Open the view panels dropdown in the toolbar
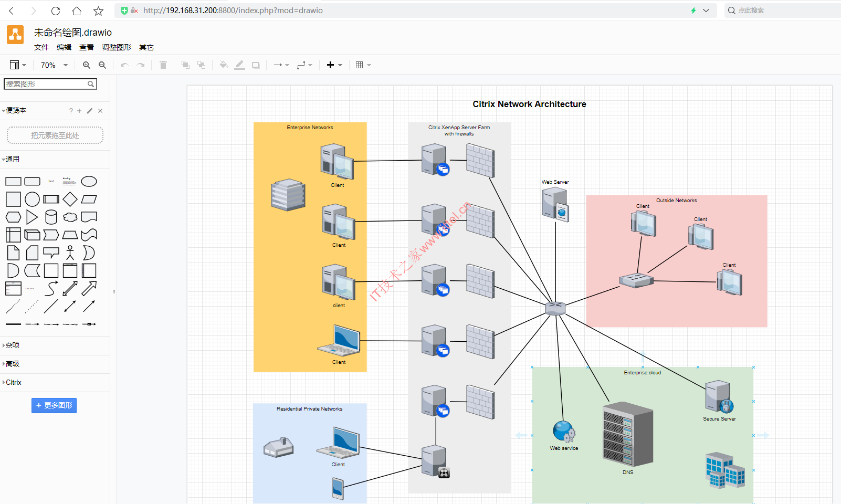Screen dimensions: 841x504 (18, 65)
